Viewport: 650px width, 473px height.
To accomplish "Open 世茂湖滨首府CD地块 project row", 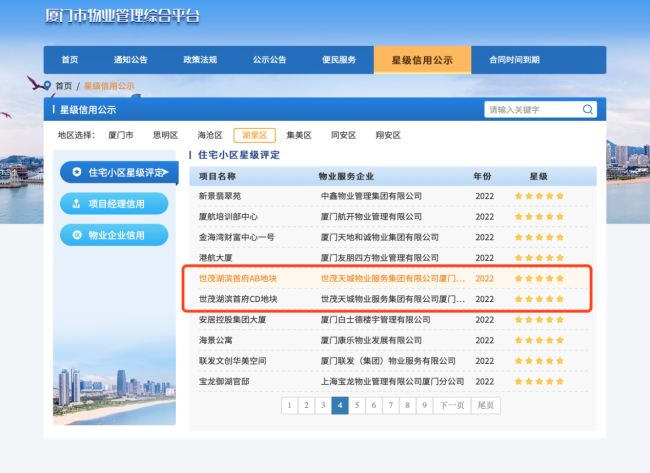I will click(x=394, y=299).
